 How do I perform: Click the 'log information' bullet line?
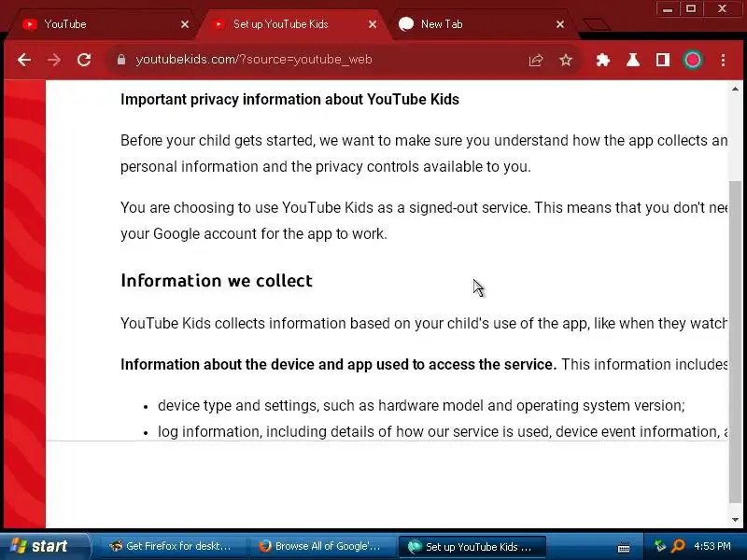pos(443,431)
